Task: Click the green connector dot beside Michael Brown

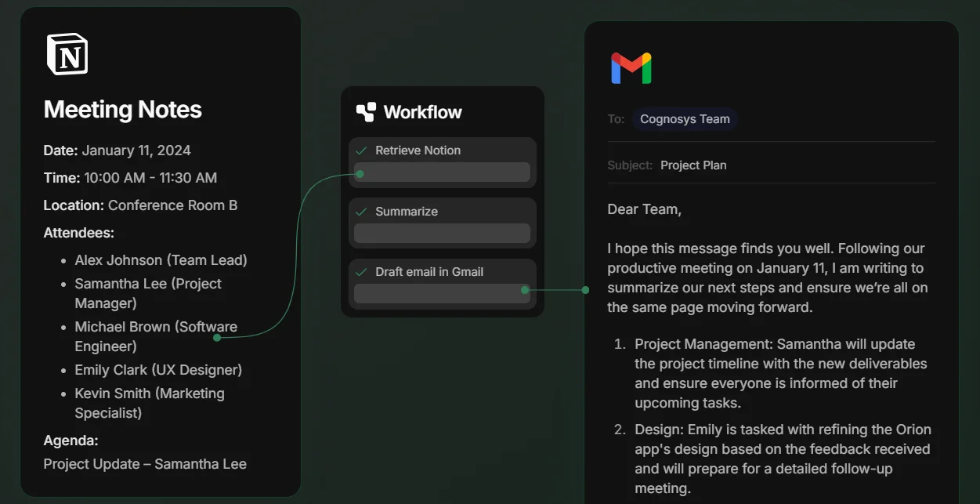Action: click(217, 337)
